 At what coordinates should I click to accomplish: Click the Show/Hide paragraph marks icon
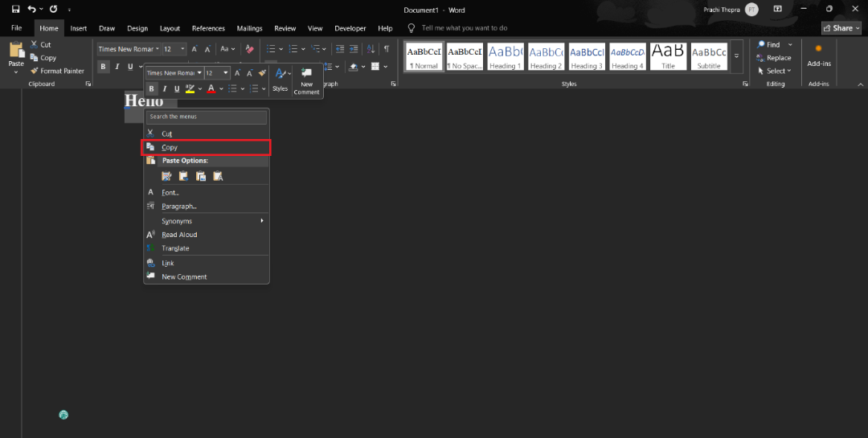[x=387, y=49]
